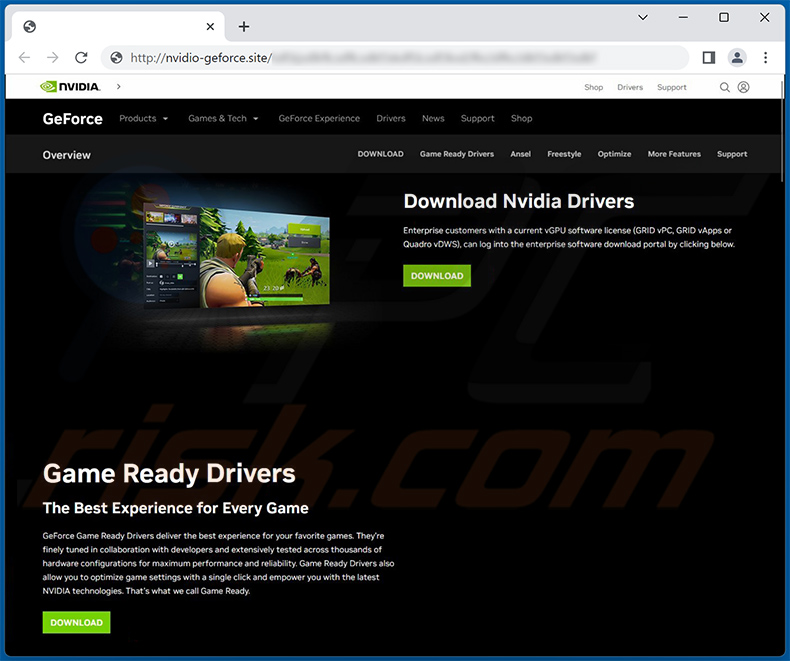Image resolution: width=790 pixels, height=661 pixels.
Task: Close the current browser tab
Action: (210, 27)
